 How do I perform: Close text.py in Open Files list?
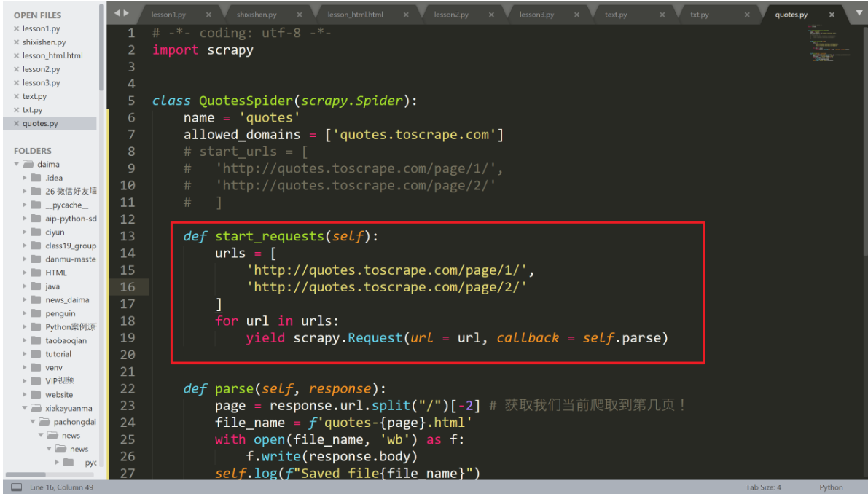16,96
